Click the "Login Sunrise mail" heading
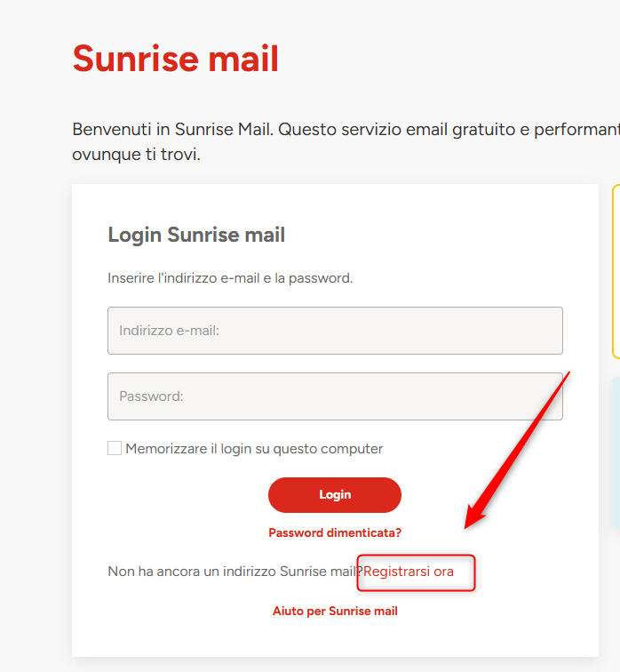 tap(196, 235)
